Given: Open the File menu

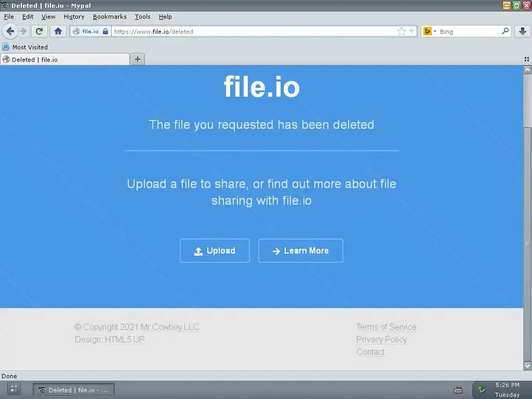Looking at the screenshot, I should click(x=9, y=17).
